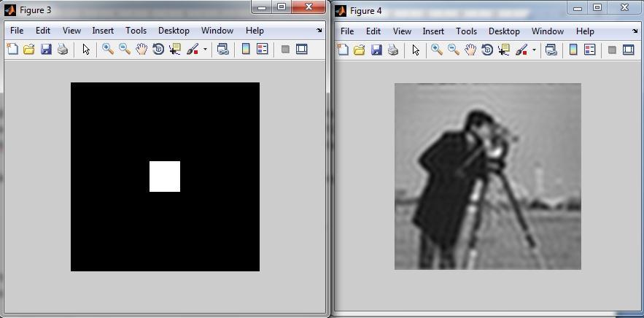Open Edit menu in Figure 3
The width and height of the screenshot is (644, 318).
[x=43, y=31]
